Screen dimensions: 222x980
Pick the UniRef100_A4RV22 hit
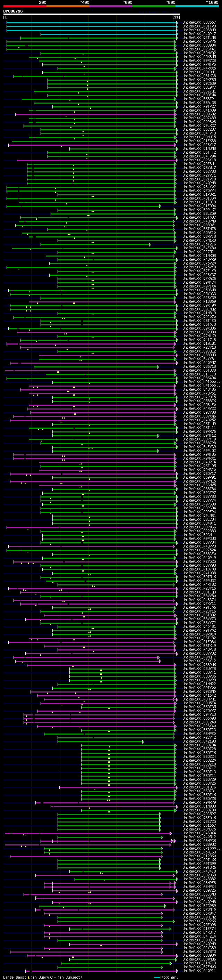coord(199,408)
